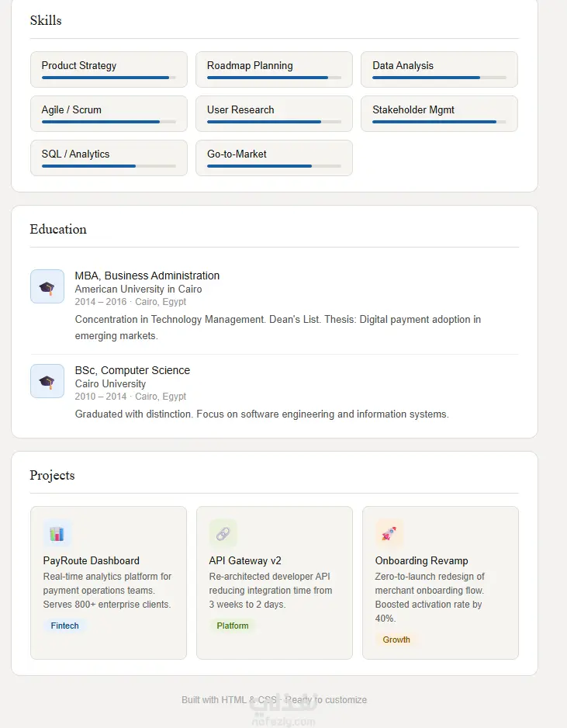Image resolution: width=567 pixels, height=728 pixels.
Task: Open the Onboarding Revamp project title
Action: coord(421,560)
